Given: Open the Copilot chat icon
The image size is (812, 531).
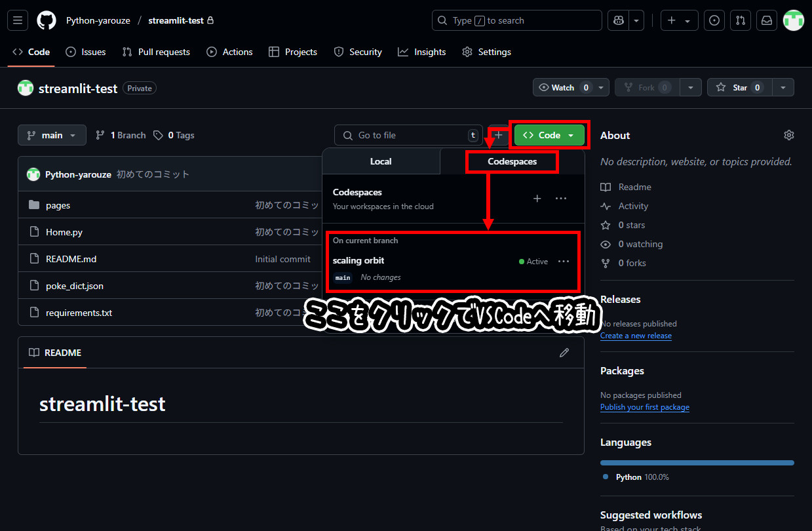Looking at the screenshot, I should click(x=618, y=20).
